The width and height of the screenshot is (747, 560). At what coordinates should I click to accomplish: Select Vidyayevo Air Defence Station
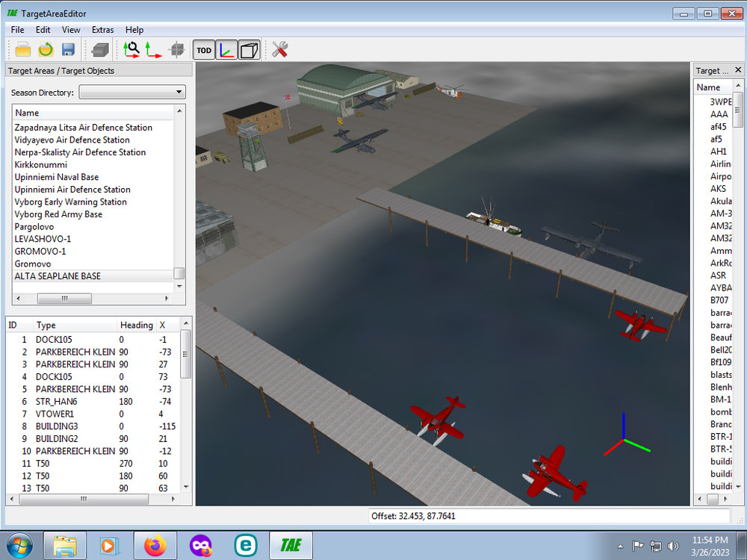[x=72, y=140]
